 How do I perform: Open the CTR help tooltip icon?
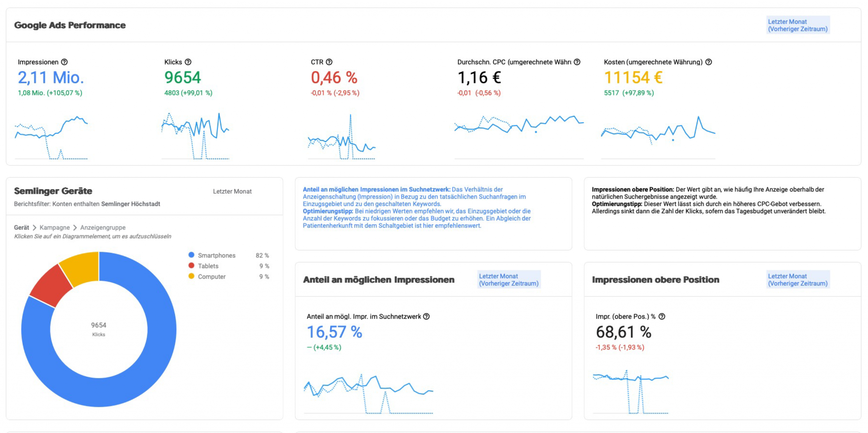329,62
